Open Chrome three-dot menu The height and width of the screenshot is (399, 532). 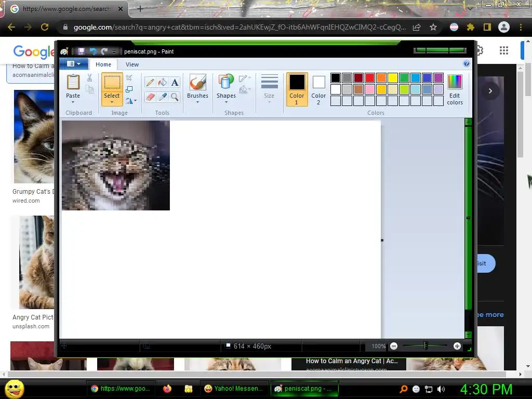(x=521, y=27)
